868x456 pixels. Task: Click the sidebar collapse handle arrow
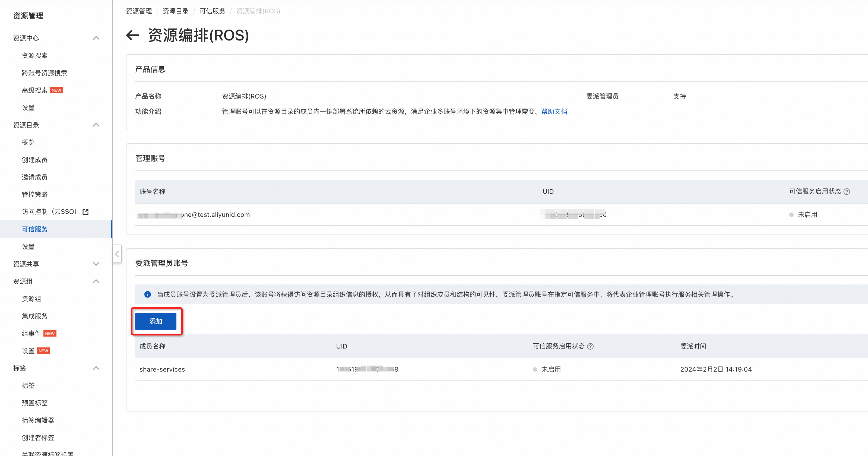(x=117, y=254)
